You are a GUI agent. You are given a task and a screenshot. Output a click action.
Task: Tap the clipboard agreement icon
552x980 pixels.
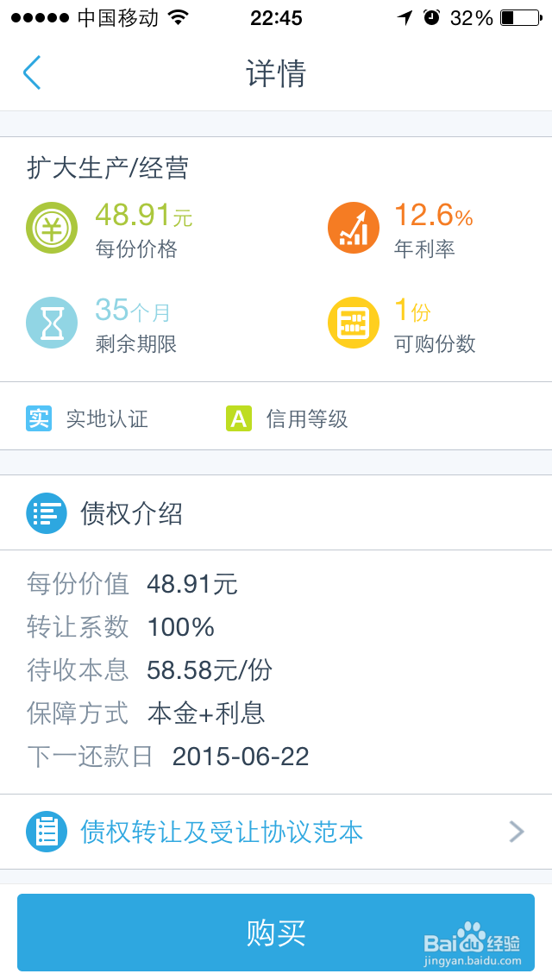click(47, 832)
